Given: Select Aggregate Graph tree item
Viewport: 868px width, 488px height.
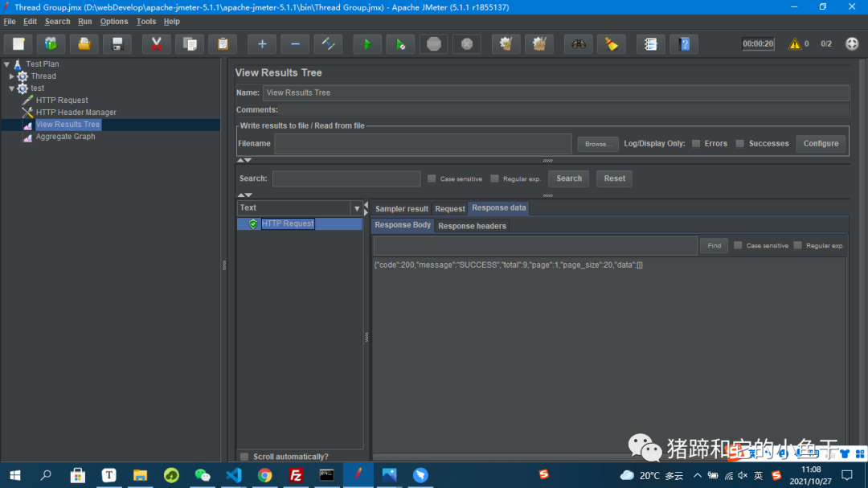Looking at the screenshot, I should click(65, 137).
